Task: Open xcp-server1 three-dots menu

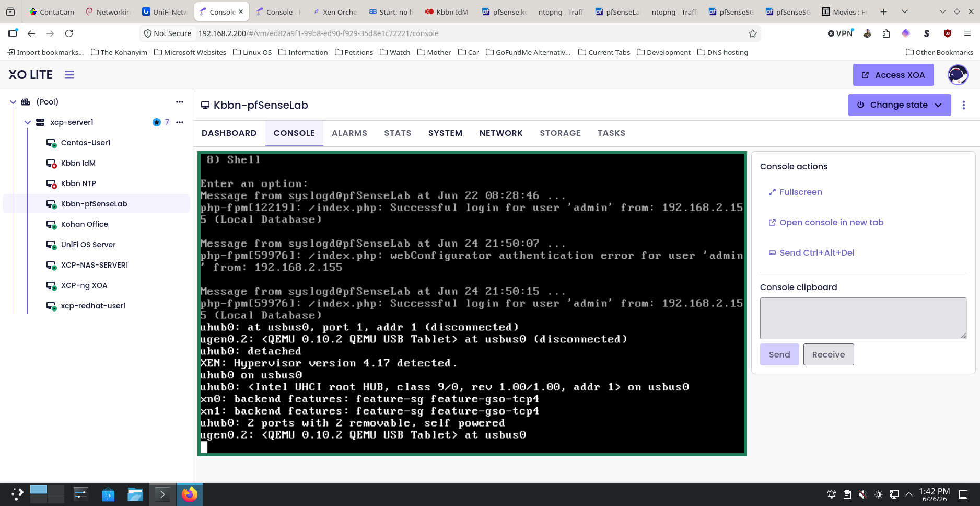Action: (180, 122)
